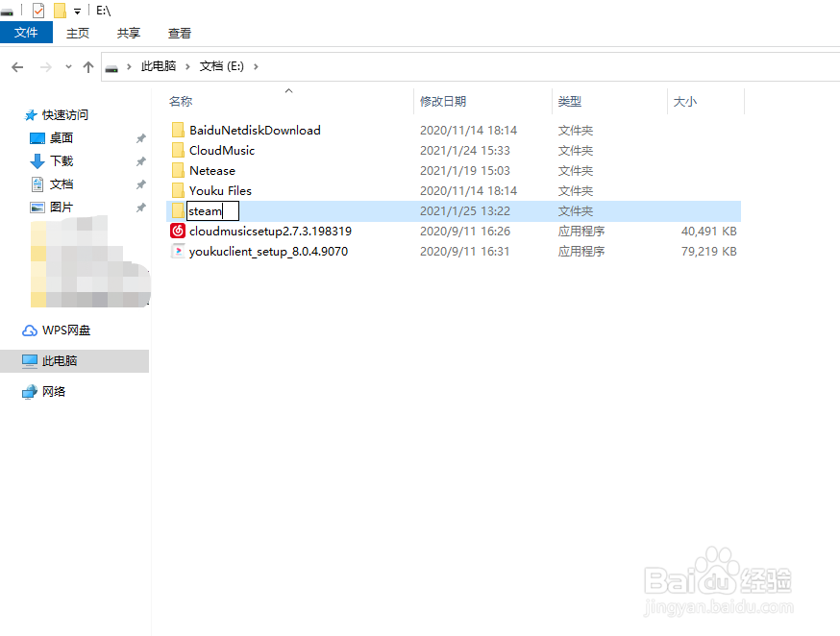Open the Customize Quick Access Toolbar dropdown
The height and width of the screenshot is (636, 840).
[77, 12]
